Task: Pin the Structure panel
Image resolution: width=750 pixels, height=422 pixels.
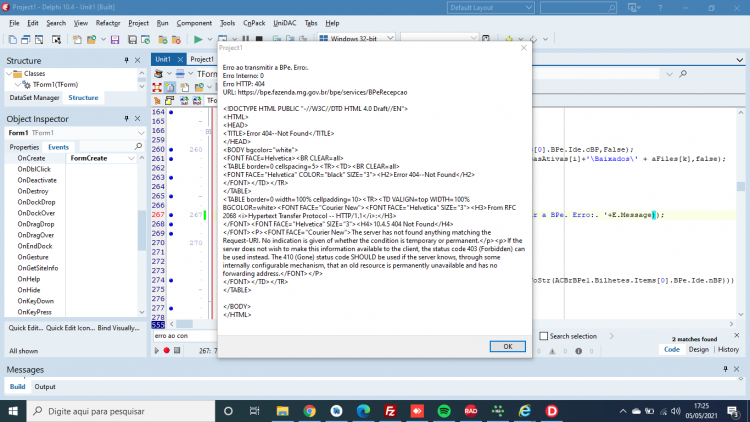Action: (x=126, y=60)
